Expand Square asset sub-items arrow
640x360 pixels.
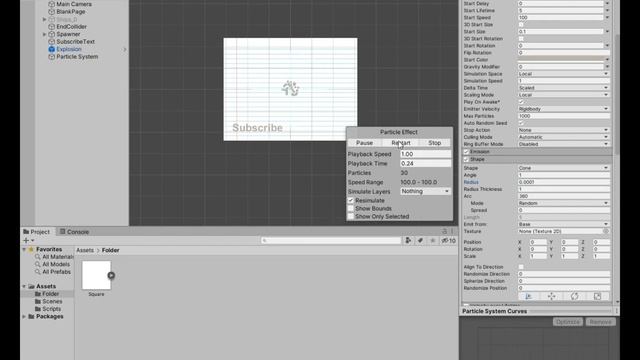[x=111, y=276]
